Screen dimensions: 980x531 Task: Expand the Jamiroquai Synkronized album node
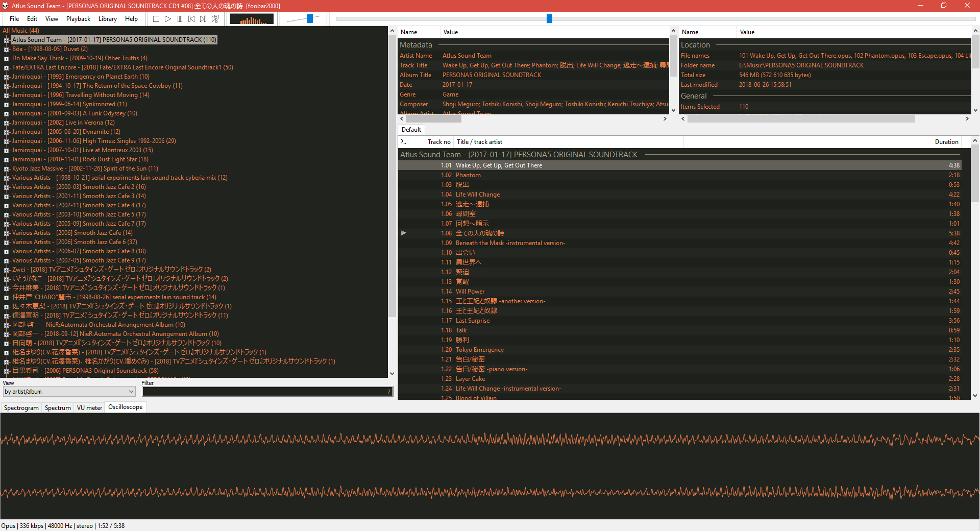click(6, 104)
